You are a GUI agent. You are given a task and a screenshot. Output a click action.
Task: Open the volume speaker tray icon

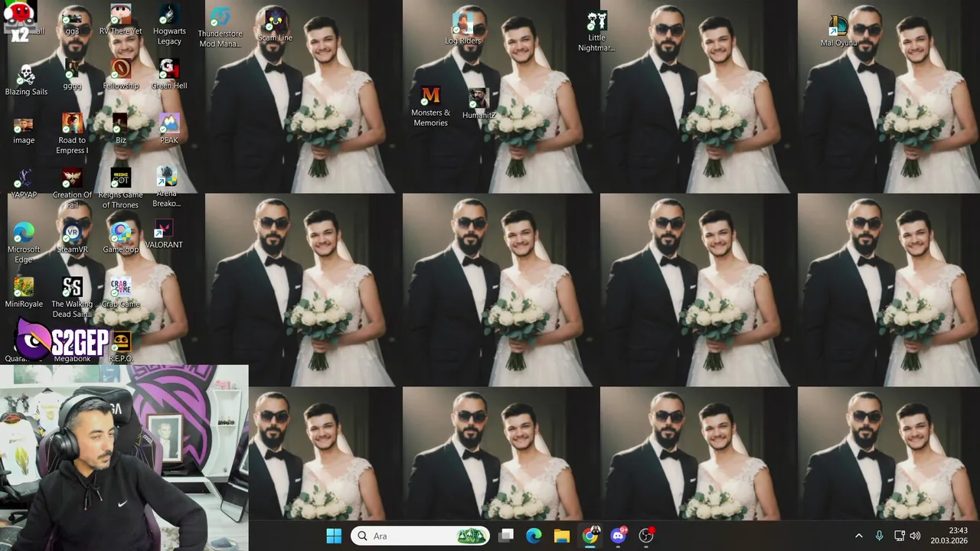pyautogui.click(x=915, y=536)
